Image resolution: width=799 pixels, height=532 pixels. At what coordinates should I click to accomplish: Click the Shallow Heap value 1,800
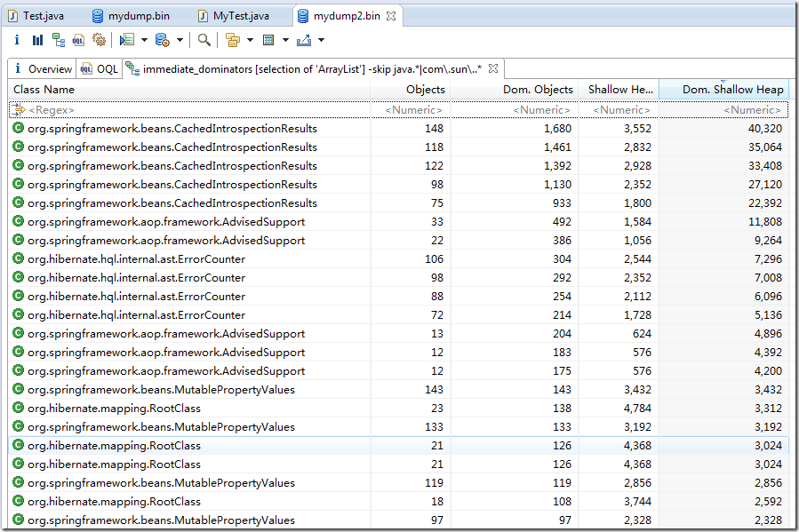[637, 202]
